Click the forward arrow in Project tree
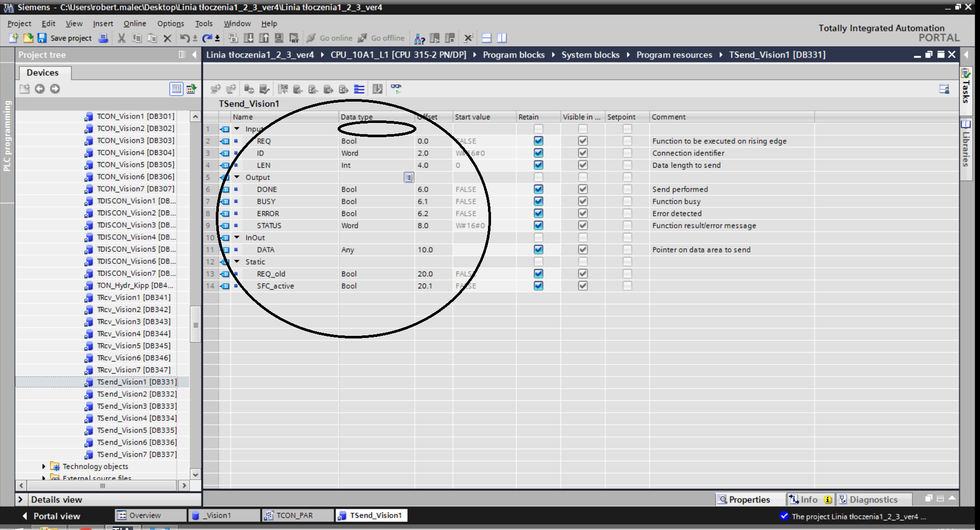980x530 pixels. click(55, 89)
